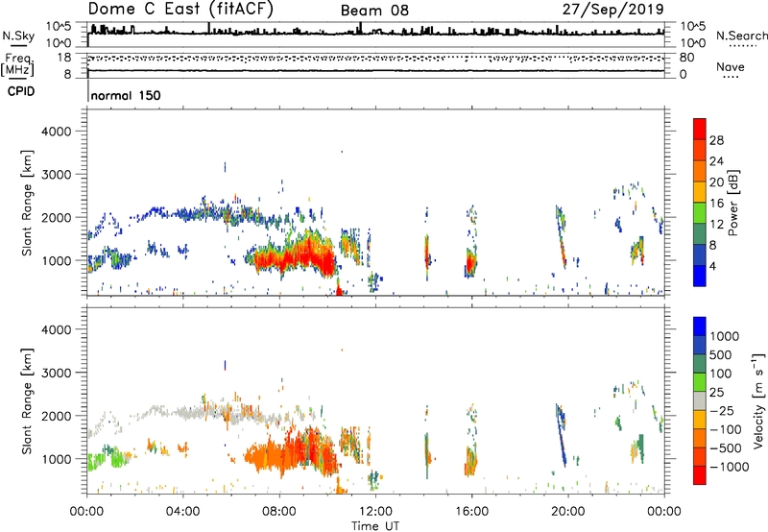Click the red segment of the Power colorbar

coord(700,129)
